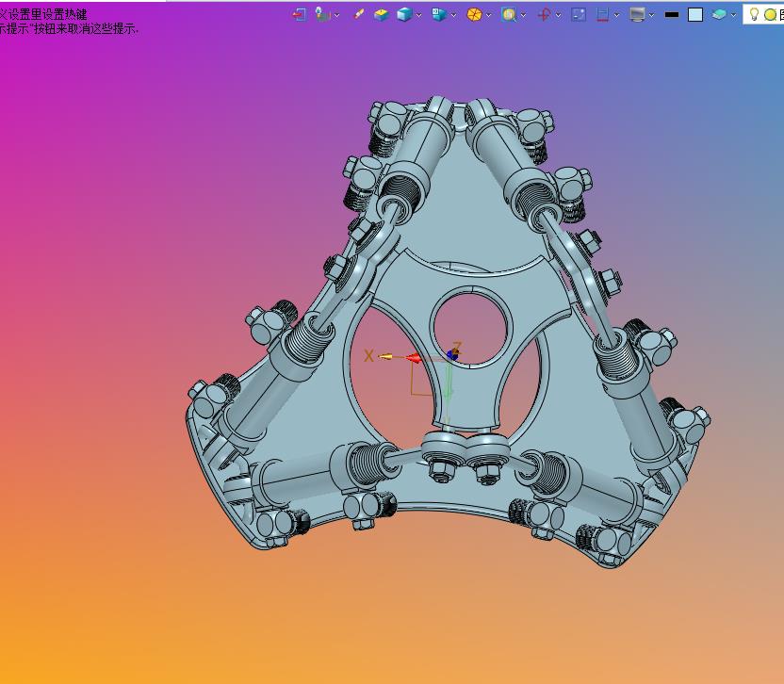Click the magnifier zoom icon

point(509,14)
